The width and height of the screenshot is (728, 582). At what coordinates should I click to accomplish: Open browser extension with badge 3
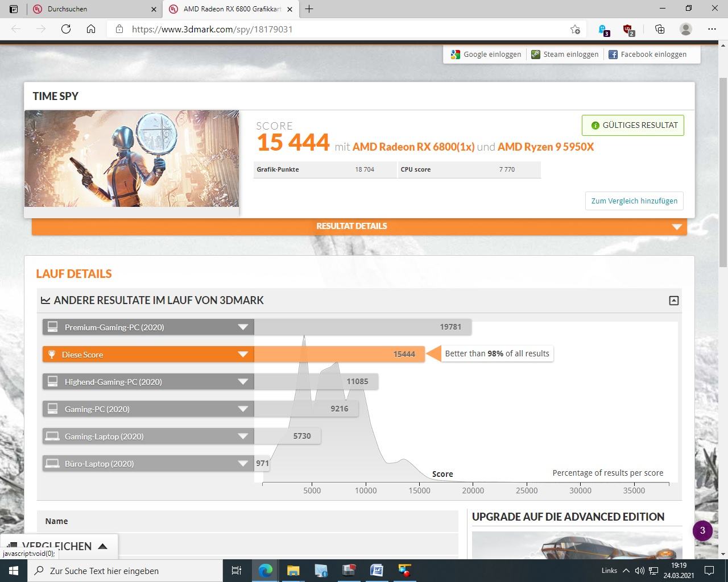604,30
